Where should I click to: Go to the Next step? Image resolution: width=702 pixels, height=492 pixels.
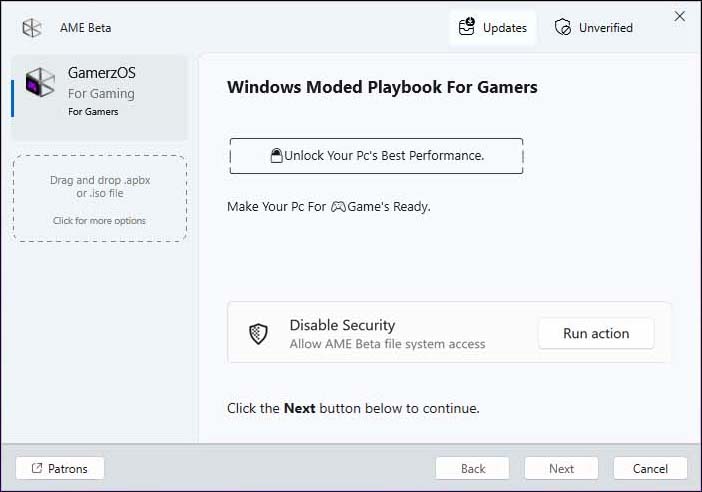point(561,468)
